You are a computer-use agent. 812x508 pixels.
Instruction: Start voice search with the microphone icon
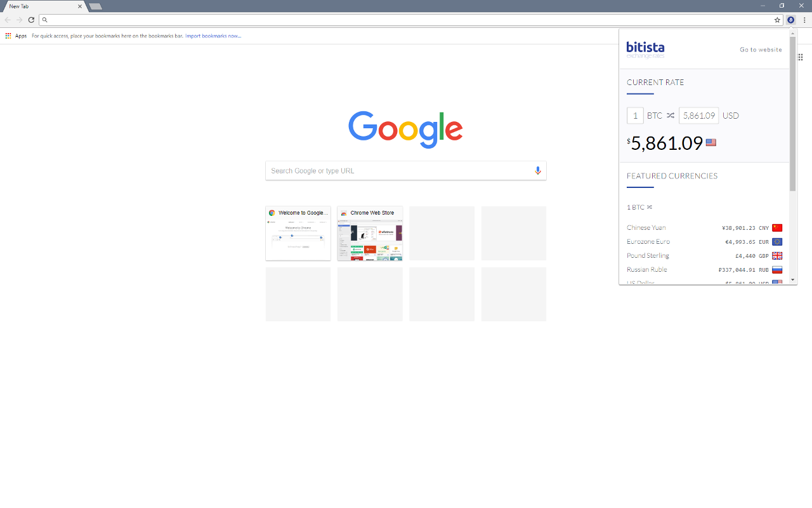tap(538, 171)
